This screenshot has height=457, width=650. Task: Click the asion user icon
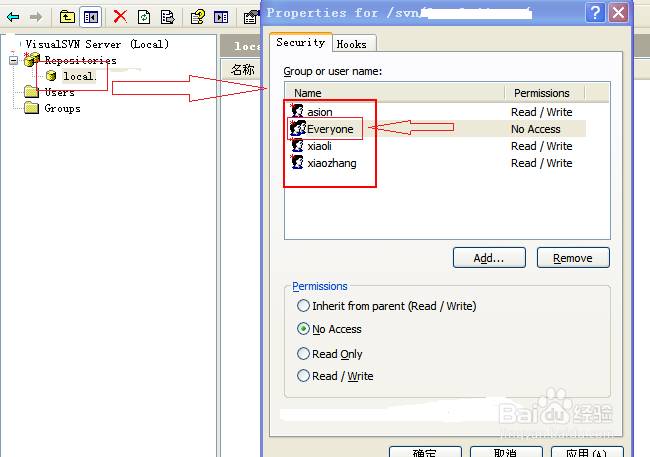point(297,111)
